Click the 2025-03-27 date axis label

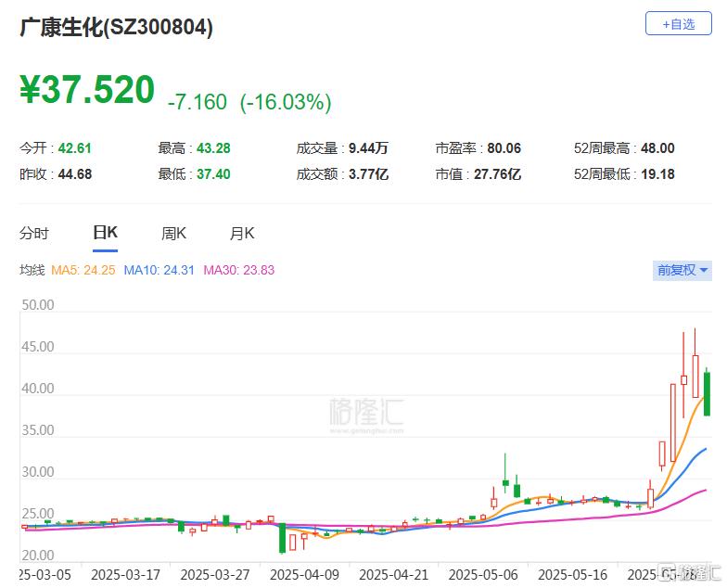[x=215, y=575]
